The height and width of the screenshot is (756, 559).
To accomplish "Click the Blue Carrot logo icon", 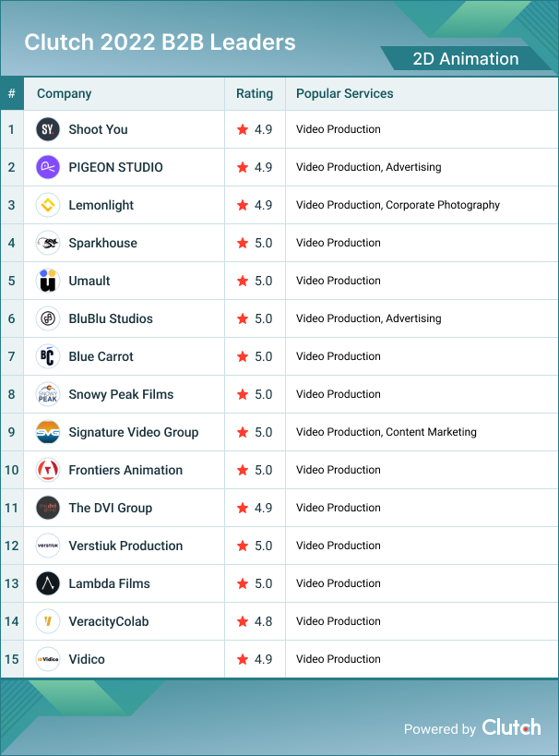I will (x=48, y=356).
